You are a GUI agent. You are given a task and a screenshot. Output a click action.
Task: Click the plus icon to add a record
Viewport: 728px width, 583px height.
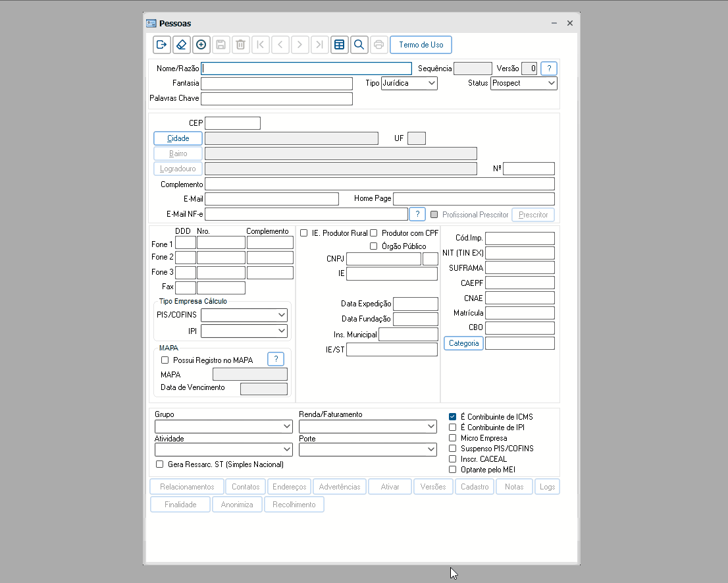(x=201, y=45)
